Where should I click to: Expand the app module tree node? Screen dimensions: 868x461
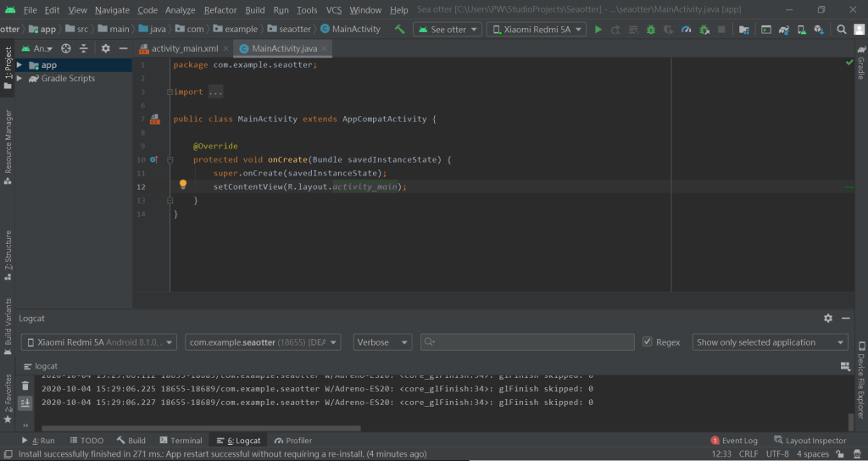point(19,64)
